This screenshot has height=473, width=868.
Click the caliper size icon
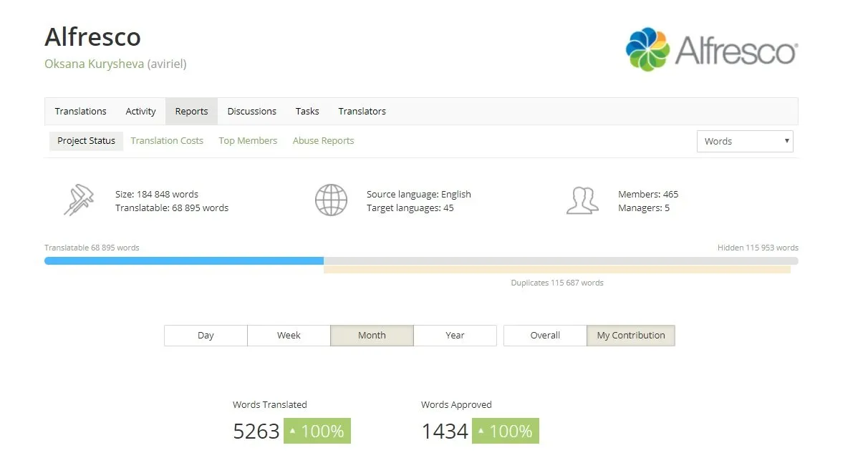point(79,200)
